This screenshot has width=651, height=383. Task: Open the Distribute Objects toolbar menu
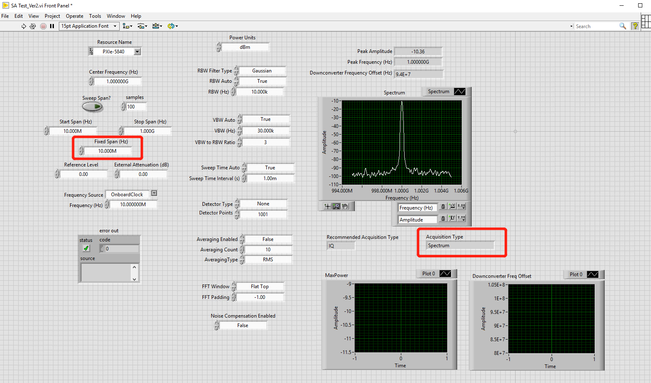pos(142,26)
